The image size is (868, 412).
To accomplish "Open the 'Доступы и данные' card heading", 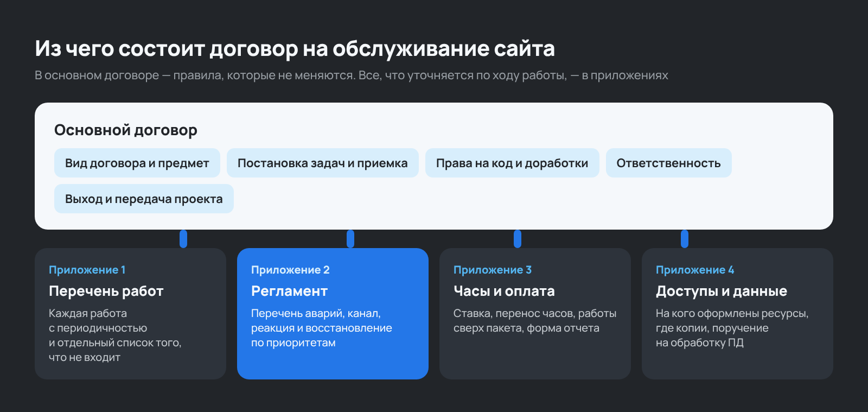I will pyautogui.click(x=722, y=291).
